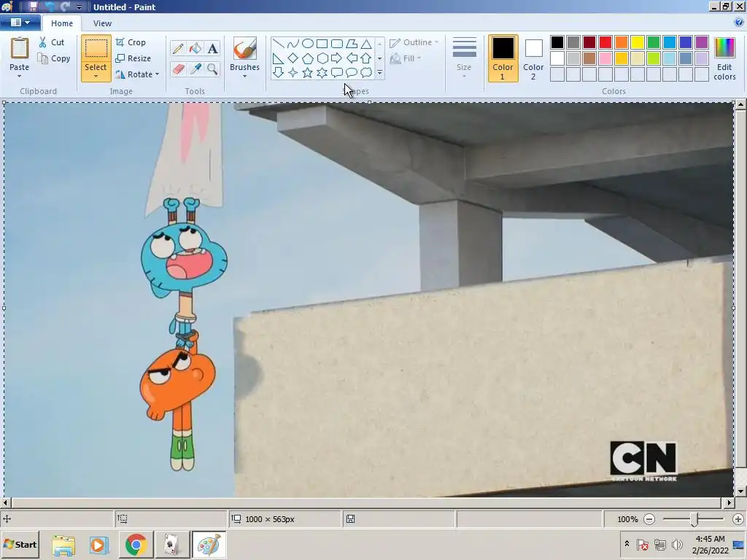Choose the Line shape

[278, 44]
